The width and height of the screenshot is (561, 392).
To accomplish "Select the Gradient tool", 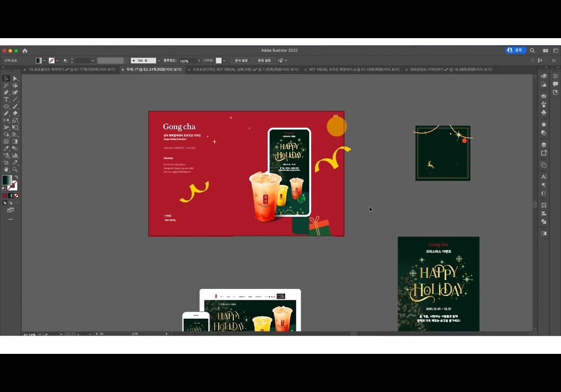I will point(15,141).
